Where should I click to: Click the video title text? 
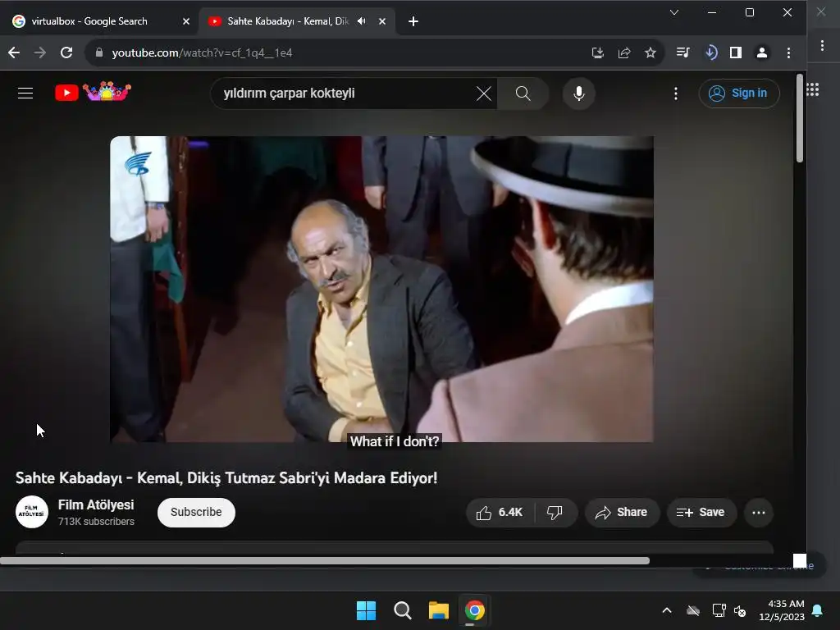pos(226,478)
